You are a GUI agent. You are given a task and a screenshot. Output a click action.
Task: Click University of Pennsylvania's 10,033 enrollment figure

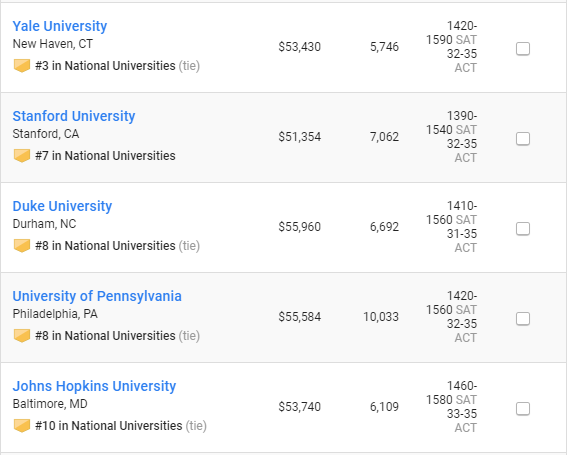click(381, 317)
